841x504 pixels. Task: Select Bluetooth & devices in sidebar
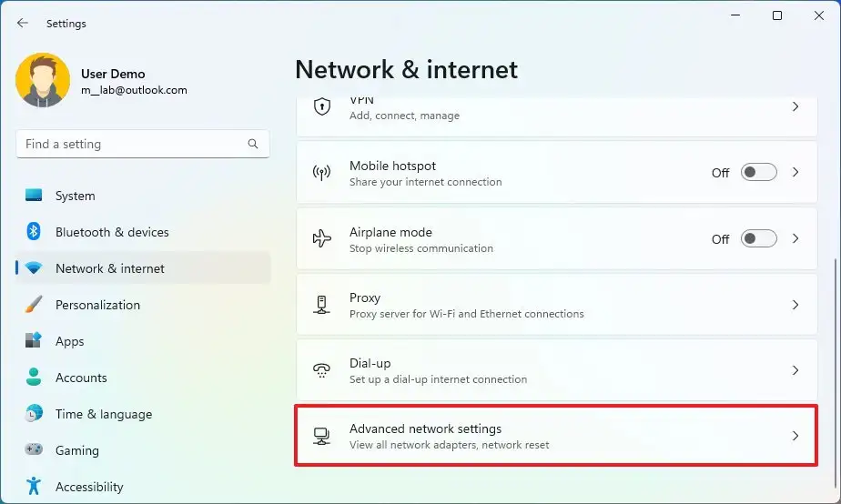pos(112,232)
